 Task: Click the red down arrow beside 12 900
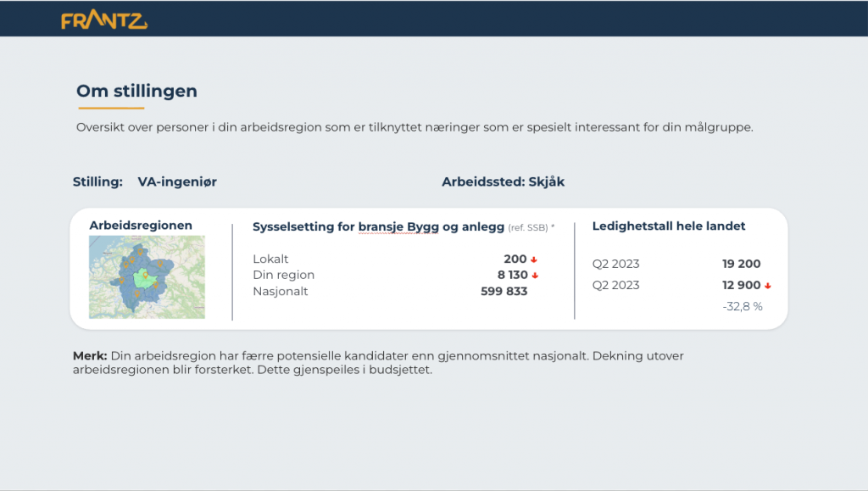767,285
